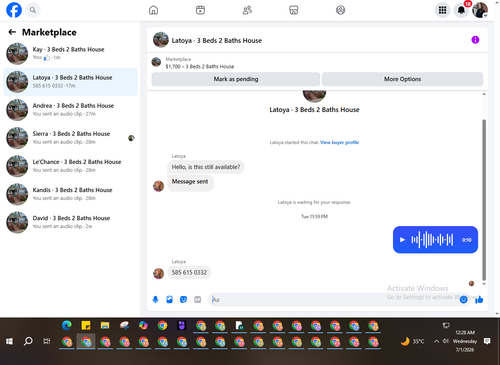Play the sent audio clip
The width and height of the screenshot is (500, 365).
coord(402,240)
